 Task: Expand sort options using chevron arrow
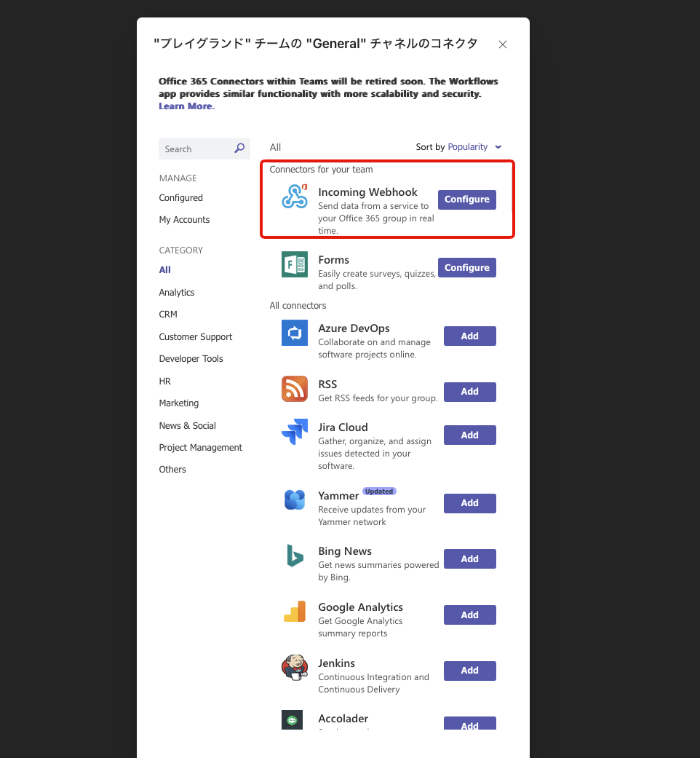pyautogui.click(x=498, y=147)
